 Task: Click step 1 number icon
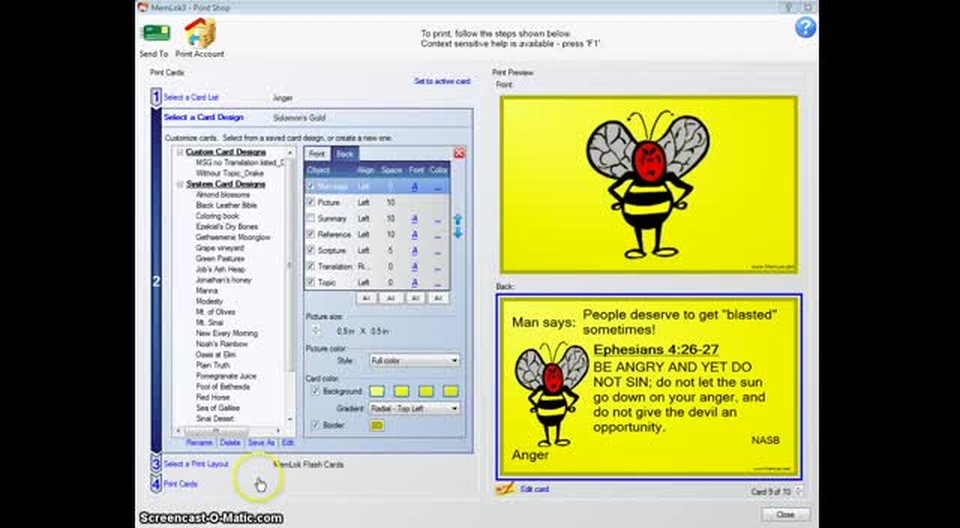(x=156, y=97)
